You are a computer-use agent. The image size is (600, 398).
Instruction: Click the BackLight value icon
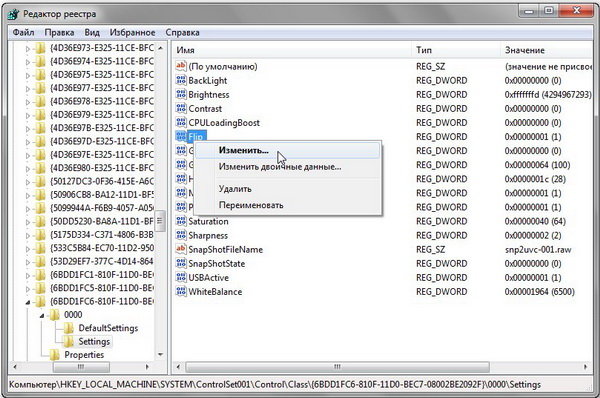181,80
